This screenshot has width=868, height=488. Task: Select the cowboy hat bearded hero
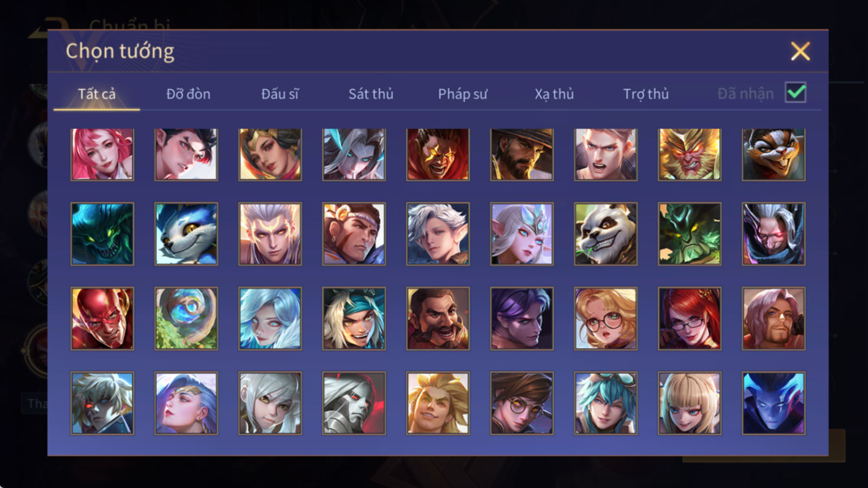pos(522,154)
